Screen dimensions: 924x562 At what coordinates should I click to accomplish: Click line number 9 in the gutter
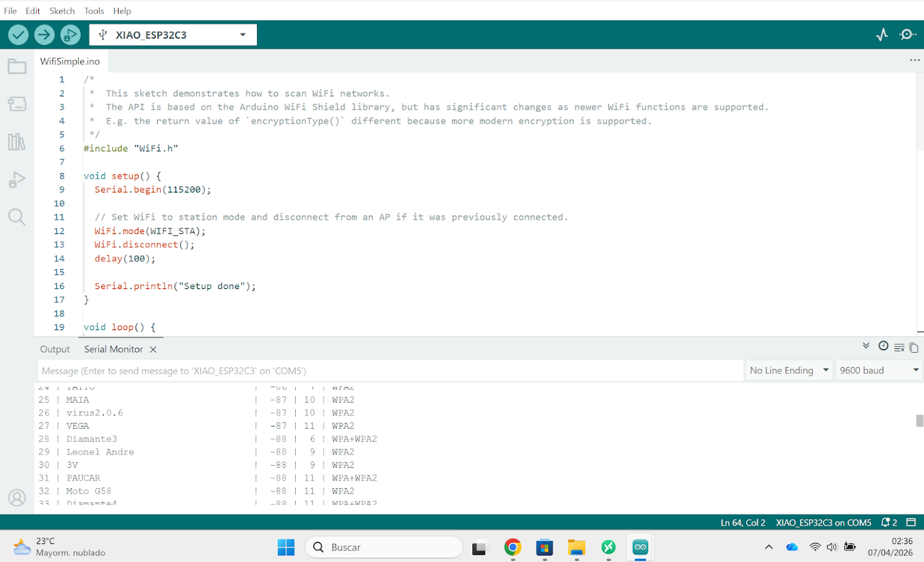tap(61, 190)
